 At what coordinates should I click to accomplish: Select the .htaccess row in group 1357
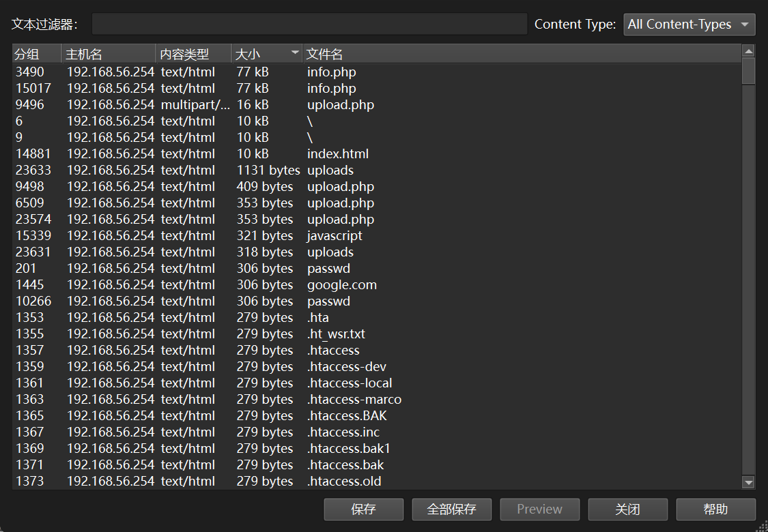tap(377, 351)
